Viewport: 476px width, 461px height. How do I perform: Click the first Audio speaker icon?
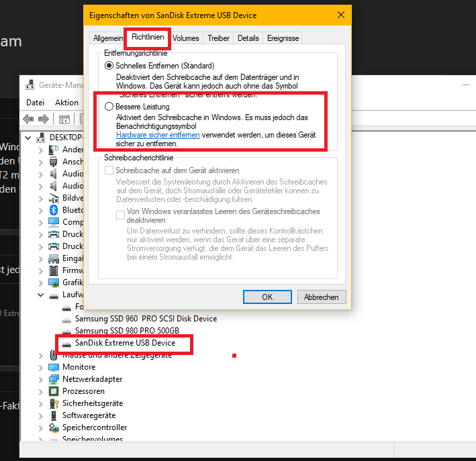pos(54,174)
